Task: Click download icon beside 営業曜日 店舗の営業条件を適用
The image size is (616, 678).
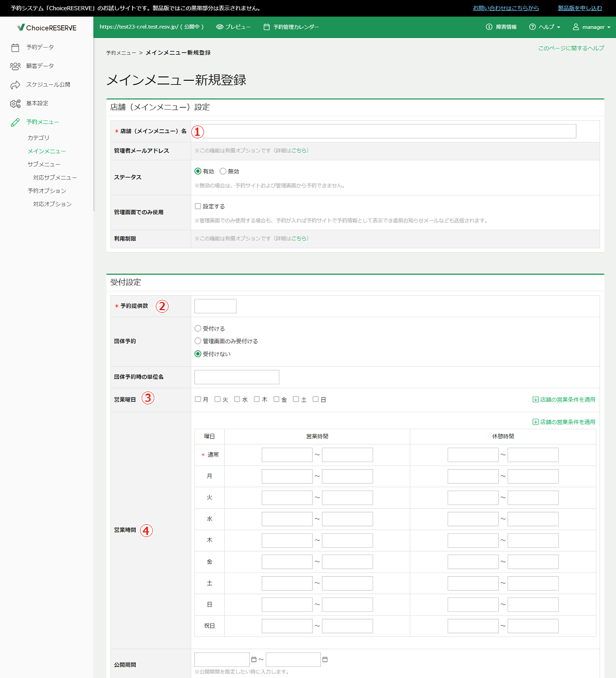Action: pos(535,400)
